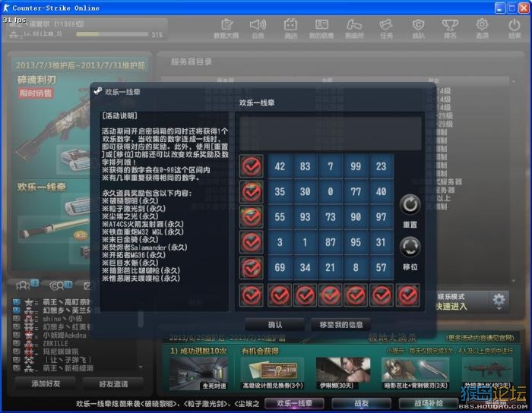Select number cell 42 in bingo grid
Screen dimensions: 532x413
280,166
